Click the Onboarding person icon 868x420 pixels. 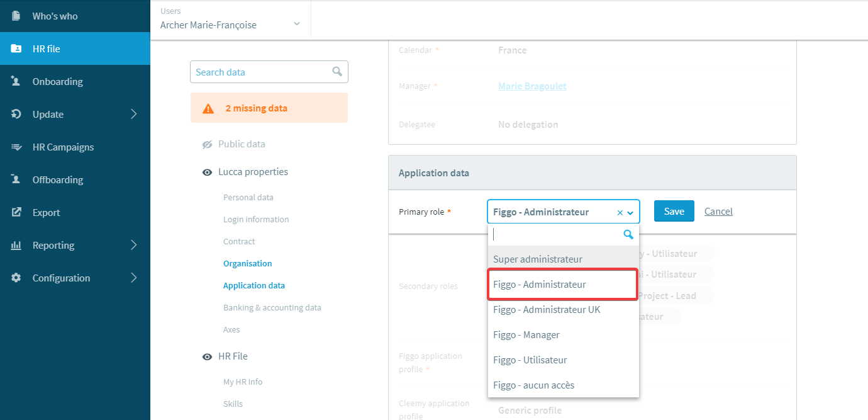(16, 81)
